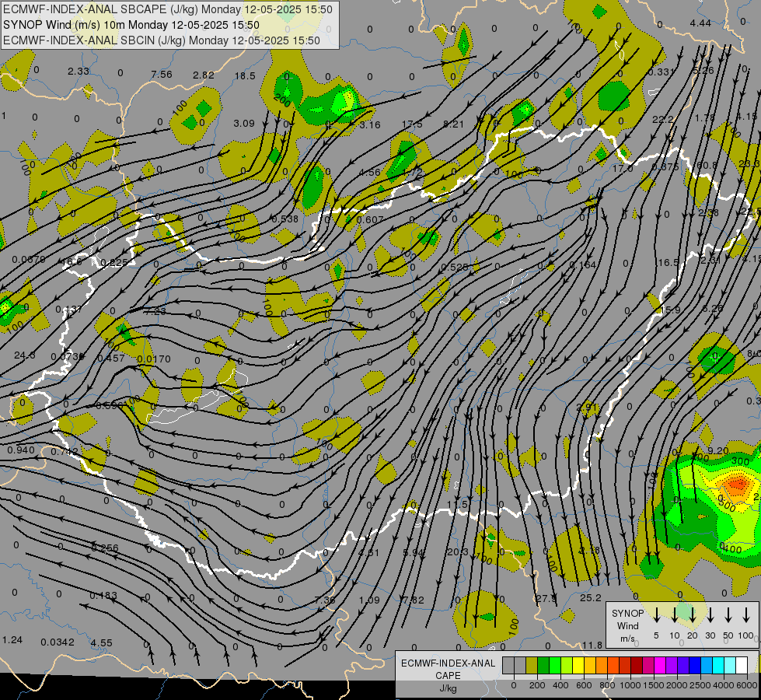
Task: Click the 6000 tick on CAPE scale
Action: tap(748, 685)
